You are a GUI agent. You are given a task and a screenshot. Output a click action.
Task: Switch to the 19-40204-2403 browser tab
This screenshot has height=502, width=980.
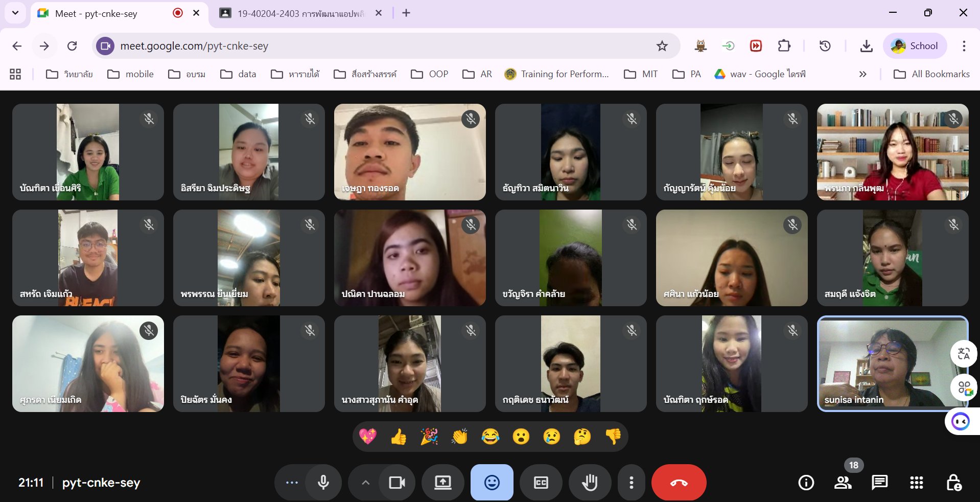tap(300, 13)
